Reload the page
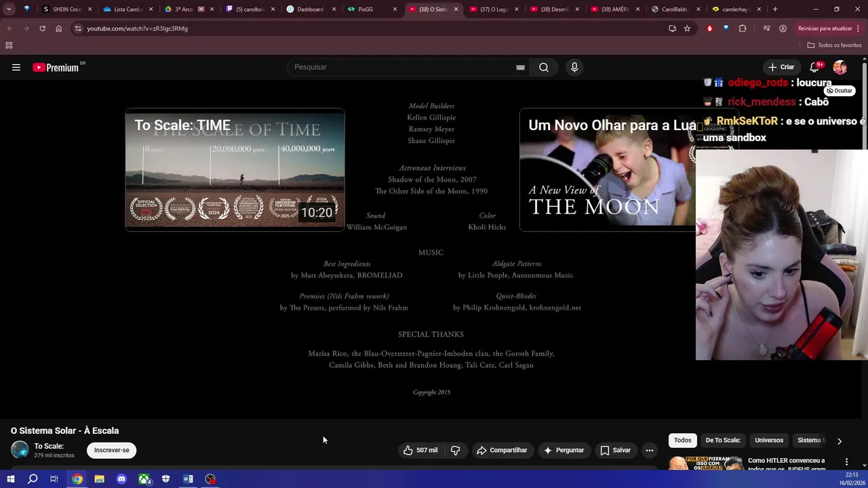This screenshot has height=488, width=868. pyautogui.click(x=42, y=28)
